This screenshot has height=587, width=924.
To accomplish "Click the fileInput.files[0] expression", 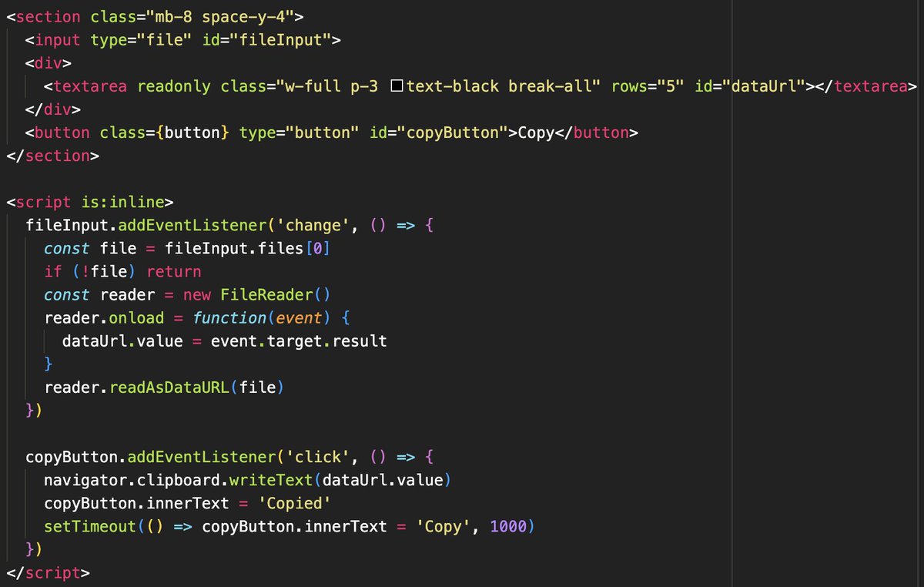I will 248,249.
